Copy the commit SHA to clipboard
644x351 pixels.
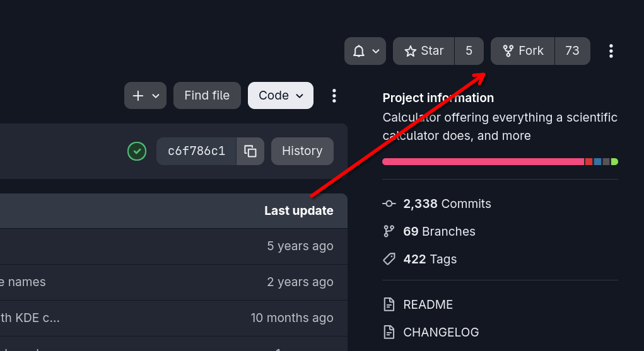250,151
